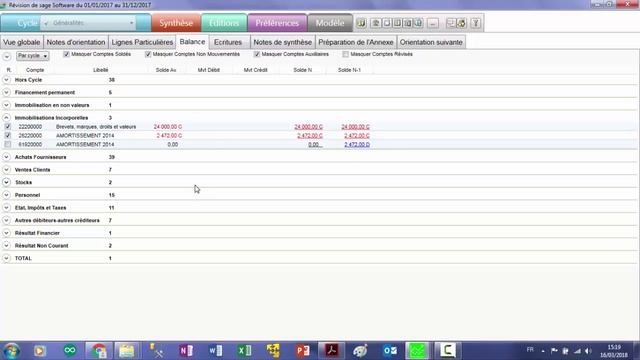Expand Etat, Impôts et Taxes group
640x360 pixels.
pyautogui.click(x=6, y=207)
